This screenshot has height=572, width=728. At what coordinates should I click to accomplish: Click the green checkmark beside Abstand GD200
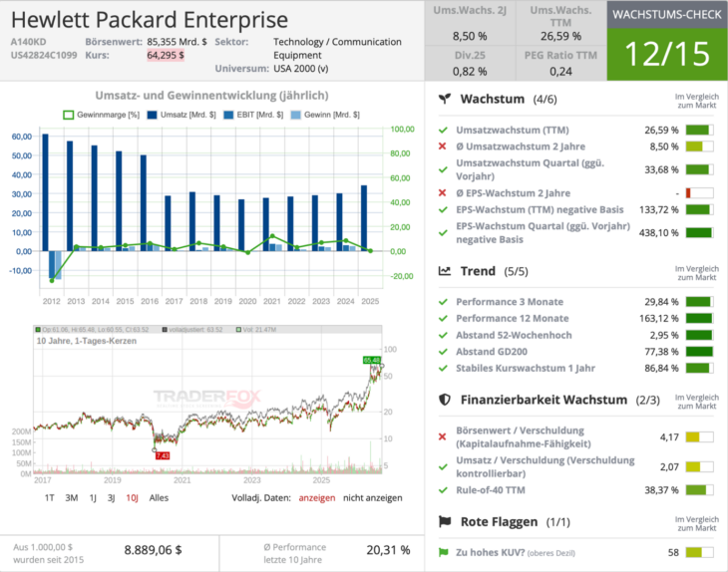(443, 352)
